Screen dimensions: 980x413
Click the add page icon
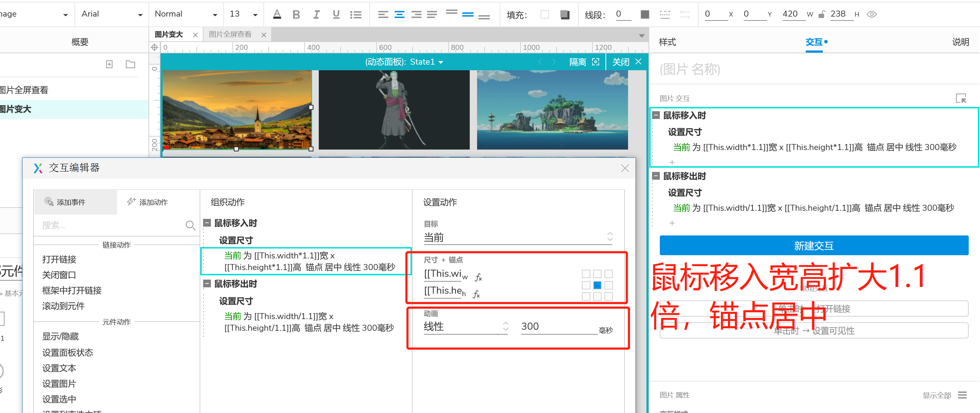[110, 64]
